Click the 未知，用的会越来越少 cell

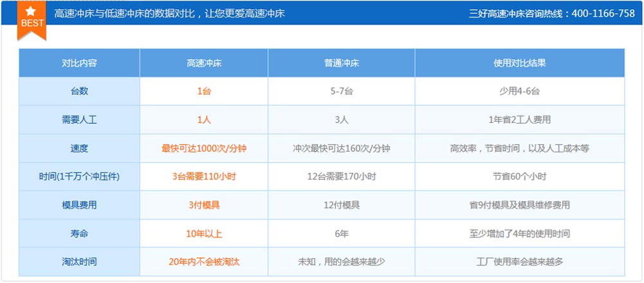coord(342,262)
